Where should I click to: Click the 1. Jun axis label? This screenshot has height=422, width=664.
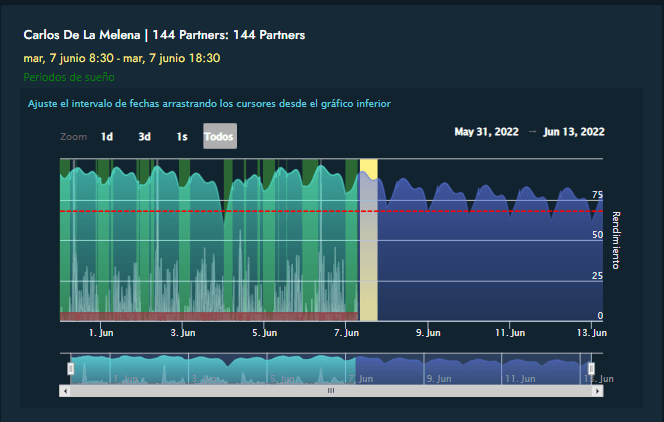101,333
